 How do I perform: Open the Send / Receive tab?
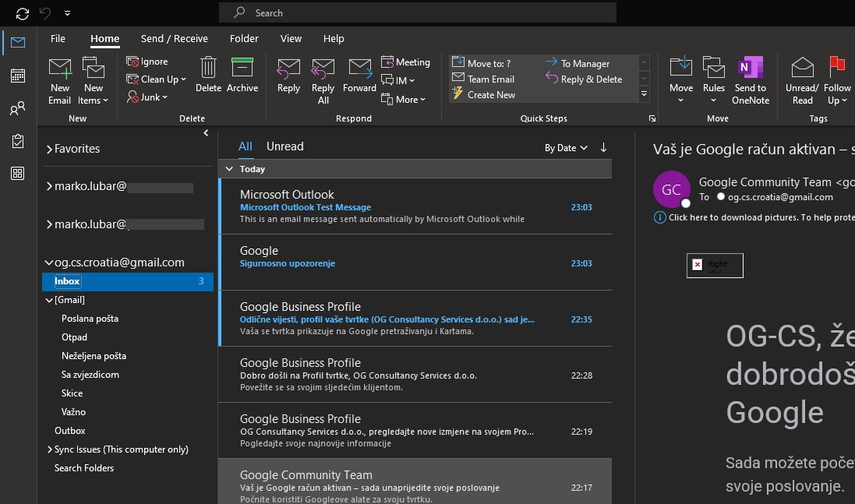pyautogui.click(x=175, y=38)
